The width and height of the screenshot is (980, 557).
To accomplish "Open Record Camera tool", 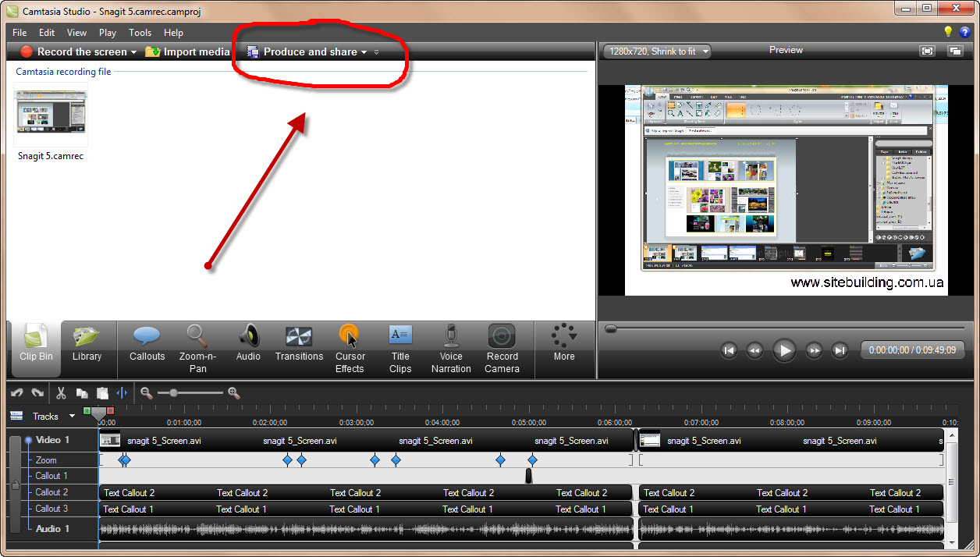I will [x=502, y=349].
